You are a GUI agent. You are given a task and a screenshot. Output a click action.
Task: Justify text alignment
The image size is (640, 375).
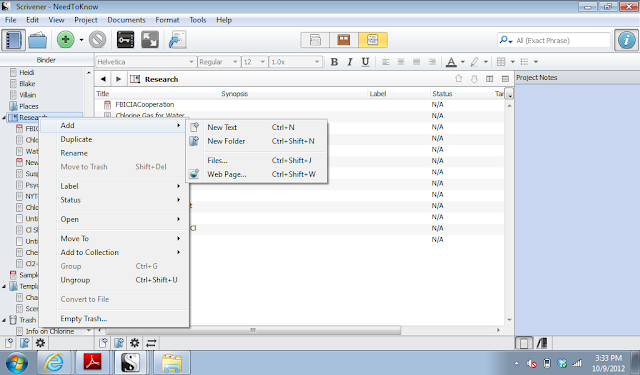(416, 62)
